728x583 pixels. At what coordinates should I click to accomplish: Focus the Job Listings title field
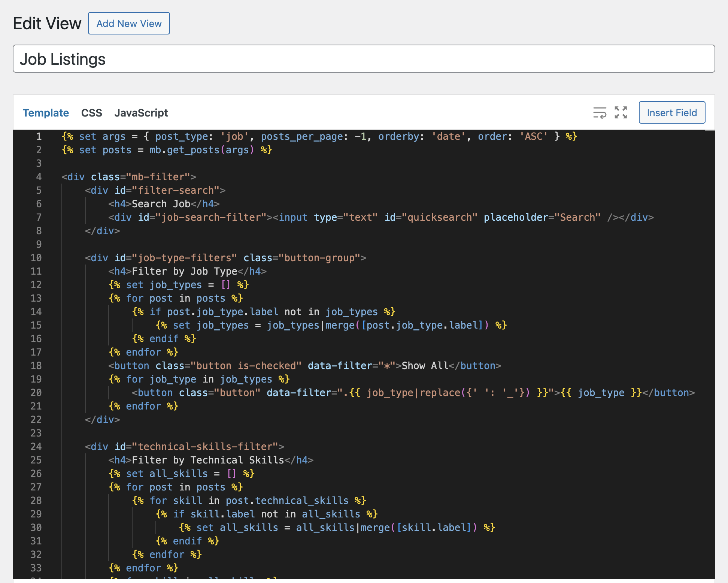click(364, 59)
